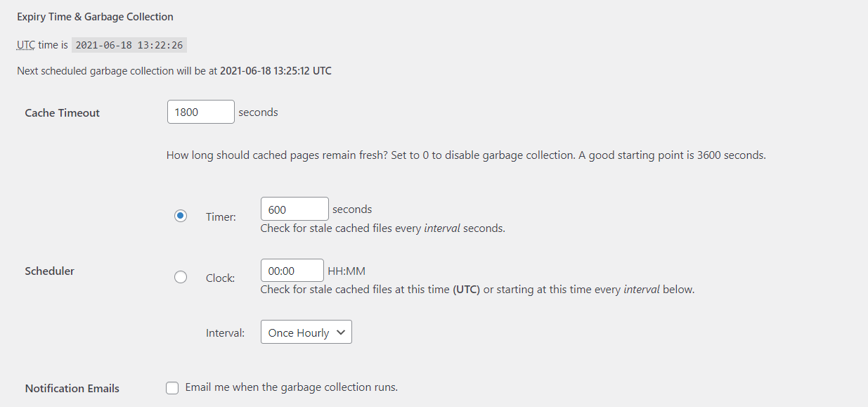The height and width of the screenshot is (407, 868).
Task: Click the underlined UTC abbreviation link
Action: pyautogui.click(x=24, y=44)
